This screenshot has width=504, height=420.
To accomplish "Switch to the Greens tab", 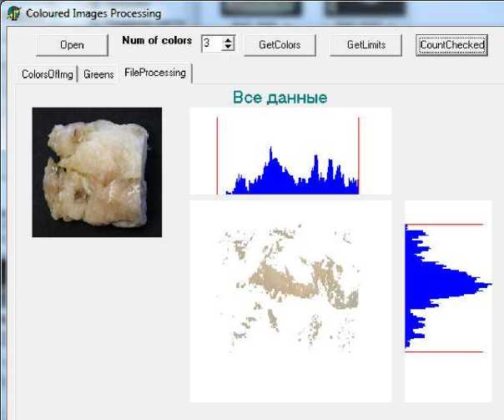I will tap(98, 74).
